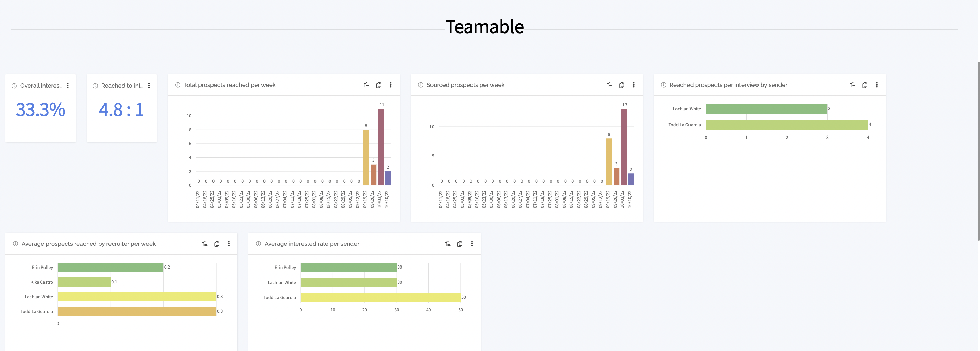Click info icon beside Average interested rate per sender
This screenshot has height=351, width=980.
click(258, 244)
